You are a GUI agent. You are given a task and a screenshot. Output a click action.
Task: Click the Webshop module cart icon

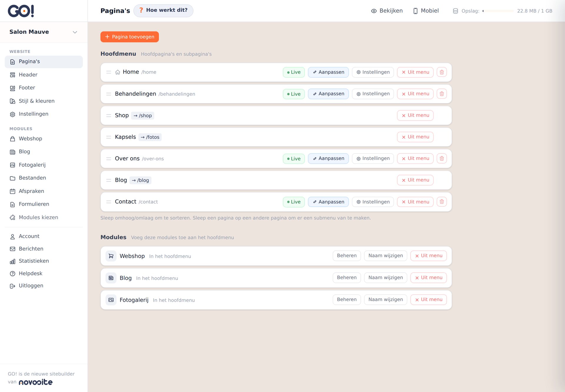[x=111, y=256]
